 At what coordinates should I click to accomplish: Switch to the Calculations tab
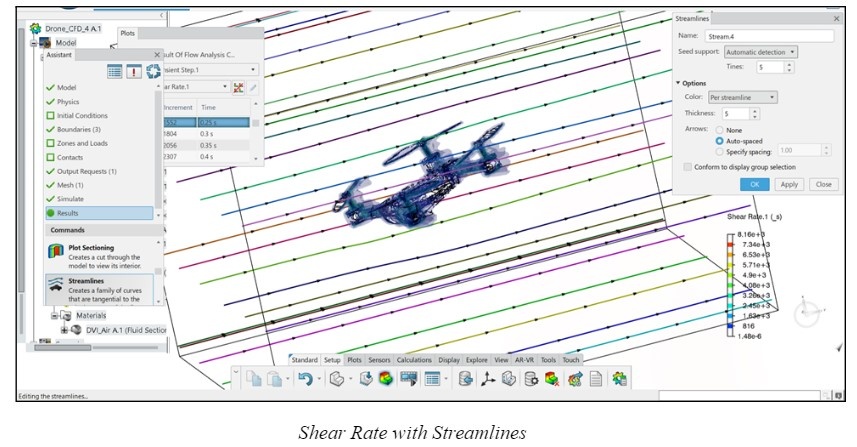coord(414,360)
